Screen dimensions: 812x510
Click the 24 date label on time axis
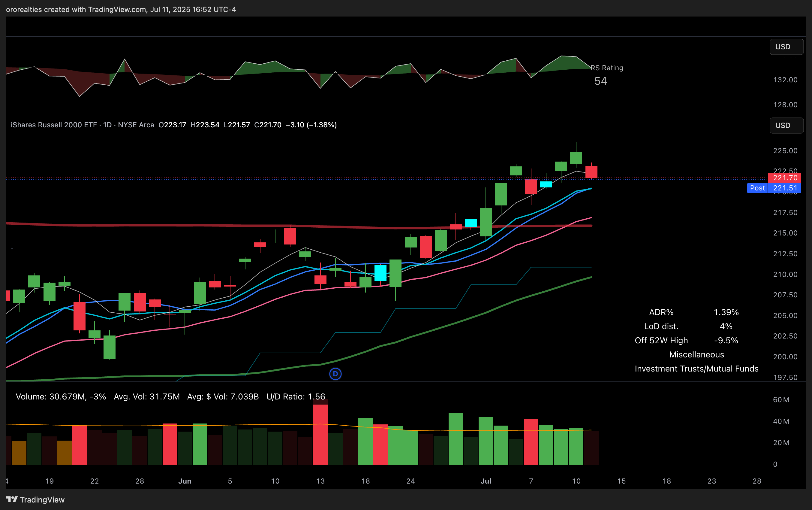point(411,481)
